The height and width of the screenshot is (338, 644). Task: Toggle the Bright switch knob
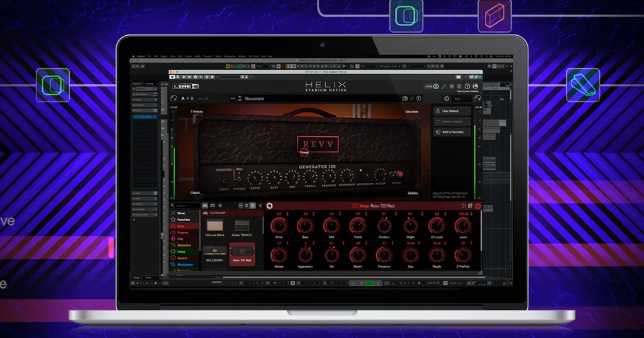tap(410, 226)
